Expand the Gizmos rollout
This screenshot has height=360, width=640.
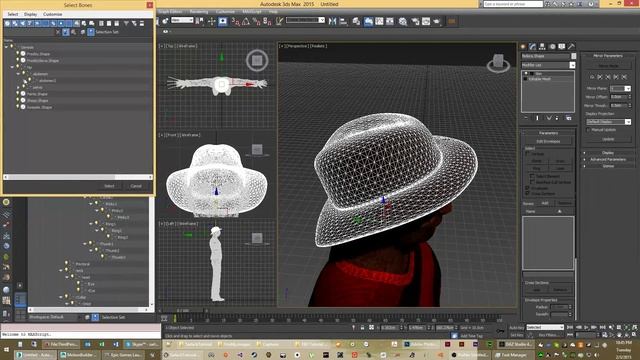coord(608,166)
